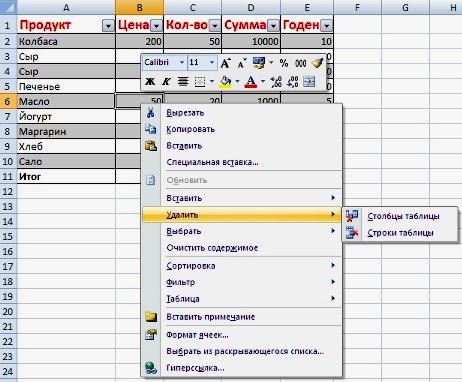462x382 pixels.
Task: Select cell containing Печенье
Action: (66, 86)
